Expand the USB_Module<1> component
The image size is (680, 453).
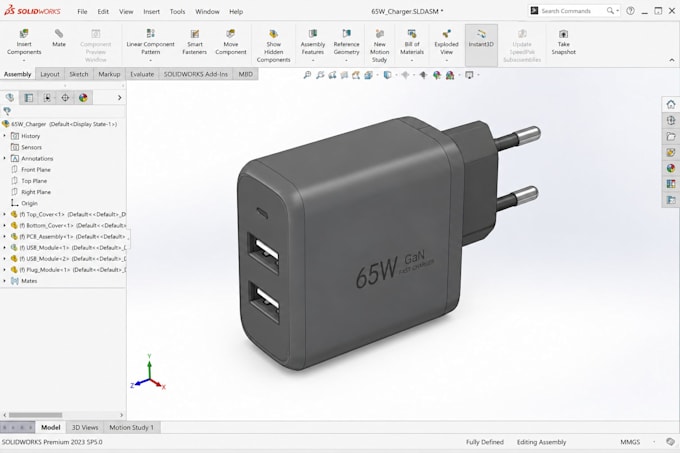tap(5, 248)
